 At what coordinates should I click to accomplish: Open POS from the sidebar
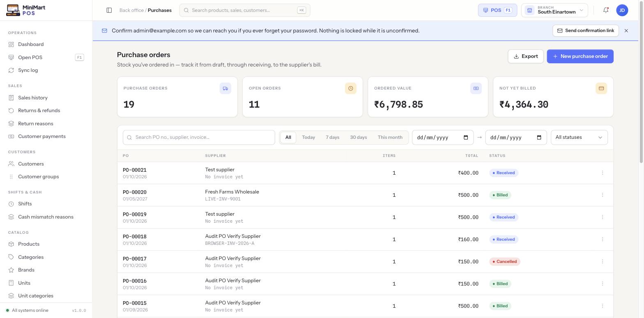[46, 58]
